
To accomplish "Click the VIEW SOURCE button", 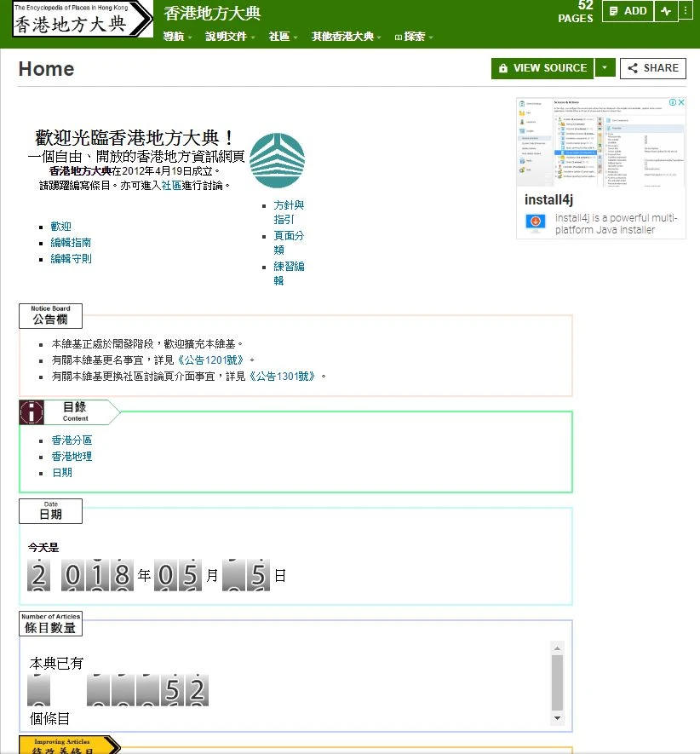I will pyautogui.click(x=542, y=68).
